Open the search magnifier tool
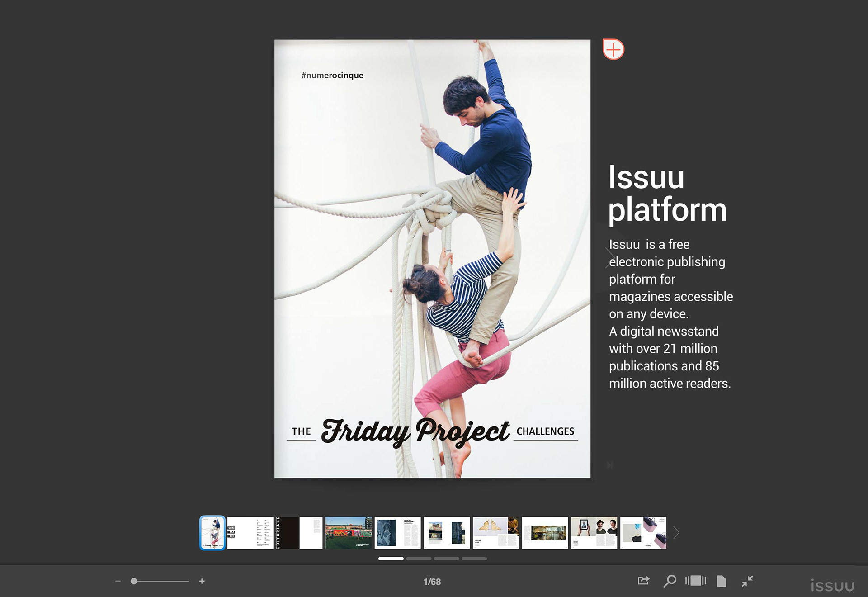The image size is (868, 597). click(670, 581)
